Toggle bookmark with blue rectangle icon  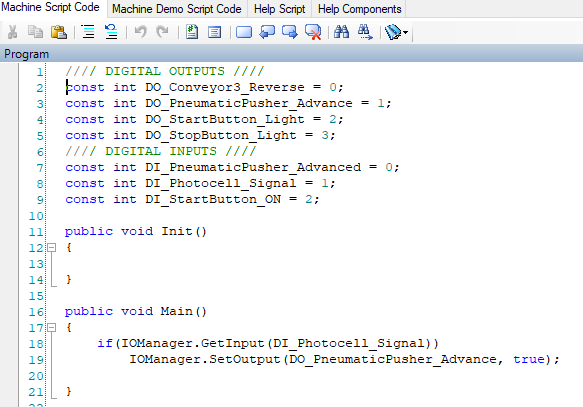click(x=244, y=32)
